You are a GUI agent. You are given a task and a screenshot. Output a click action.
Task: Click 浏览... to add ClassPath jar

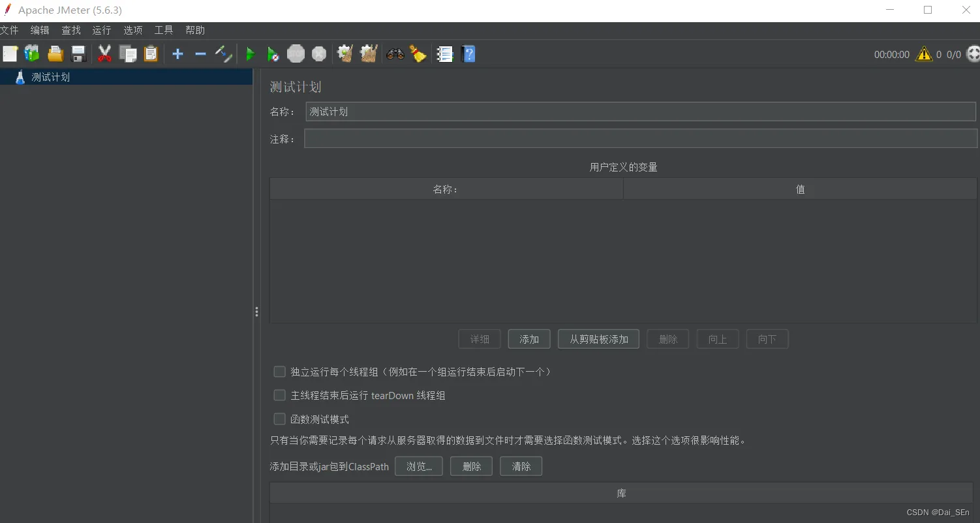click(419, 466)
